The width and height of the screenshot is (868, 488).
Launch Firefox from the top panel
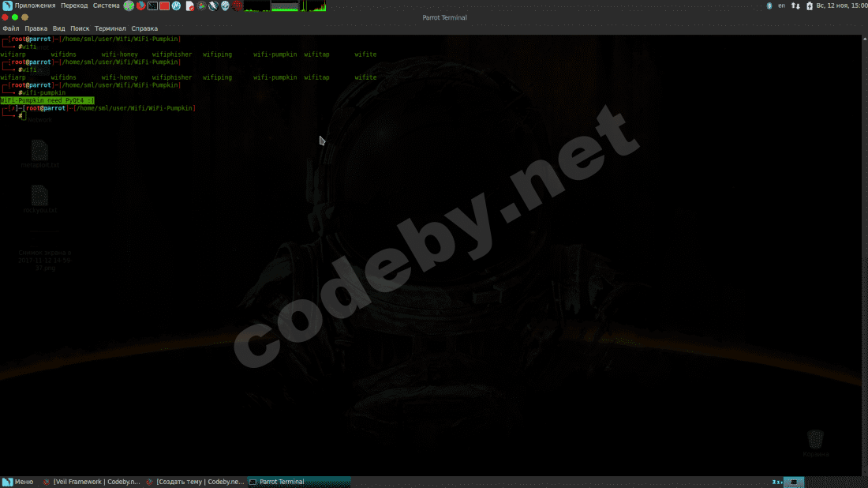(x=141, y=6)
